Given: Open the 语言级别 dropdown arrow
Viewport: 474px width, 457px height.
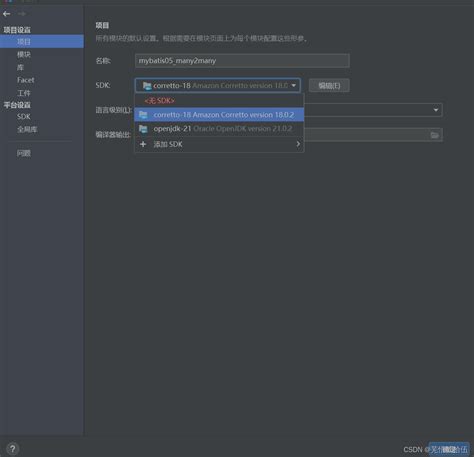Looking at the screenshot, I should coord(436,110).
